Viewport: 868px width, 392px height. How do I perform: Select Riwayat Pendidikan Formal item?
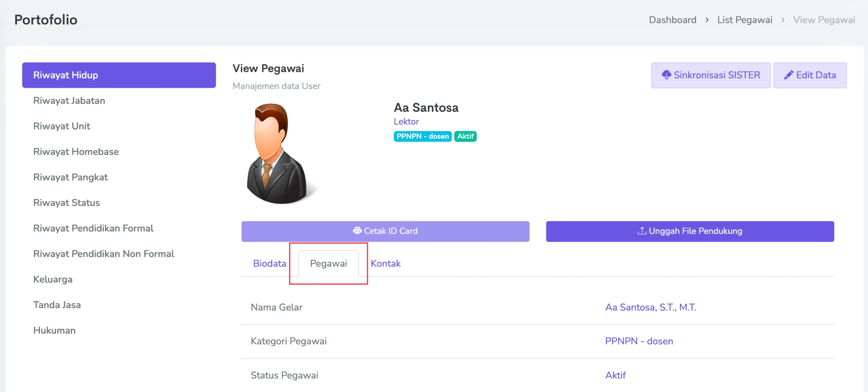pyautogui.click(x=93, y=228)
